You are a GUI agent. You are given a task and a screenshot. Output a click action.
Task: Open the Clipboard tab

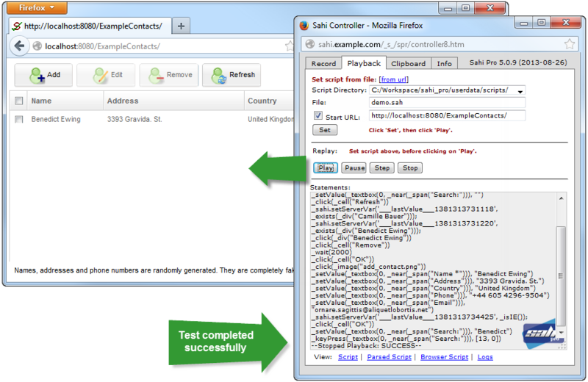click(408, 63)
